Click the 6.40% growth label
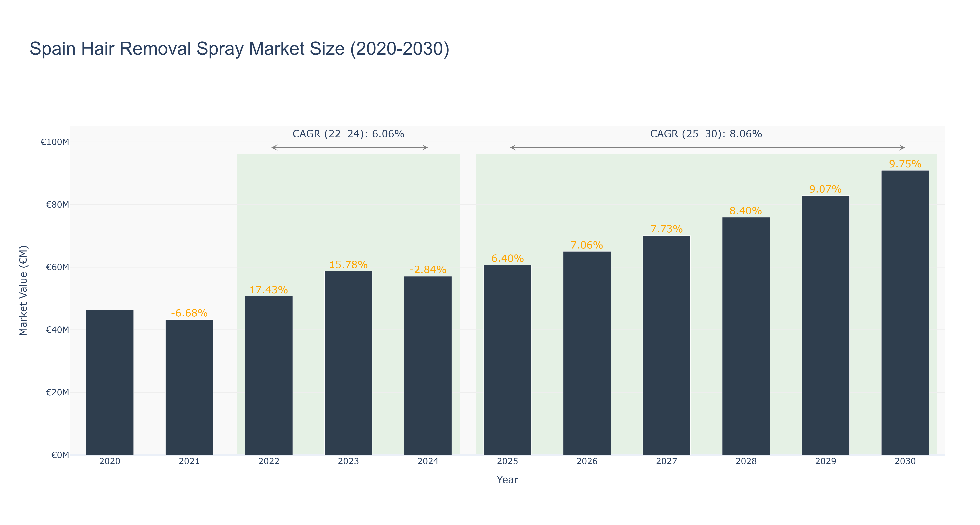980x525 pixels. (x=507, y=259)
